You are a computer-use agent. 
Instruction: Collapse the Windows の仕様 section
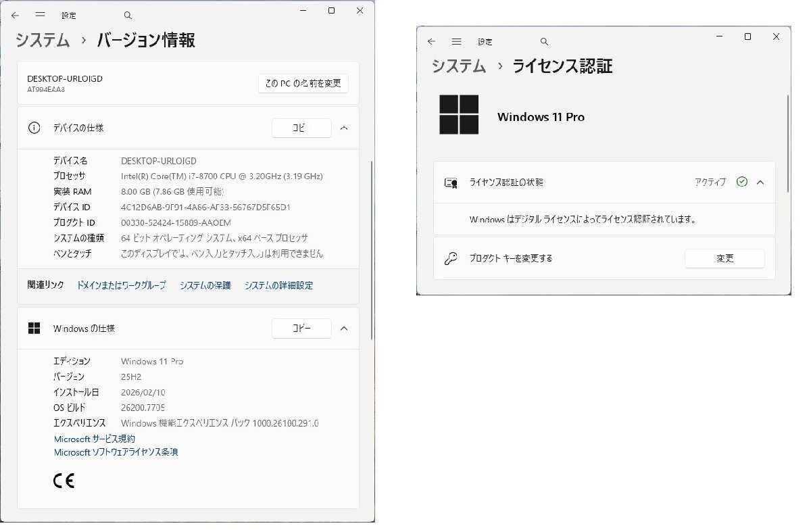(x=344, y=328)
